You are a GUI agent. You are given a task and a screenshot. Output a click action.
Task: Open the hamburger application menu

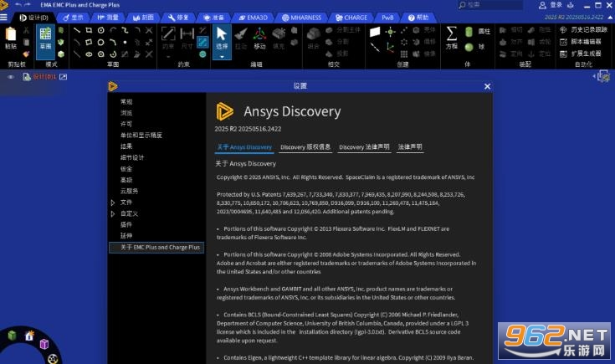point(4,18)
